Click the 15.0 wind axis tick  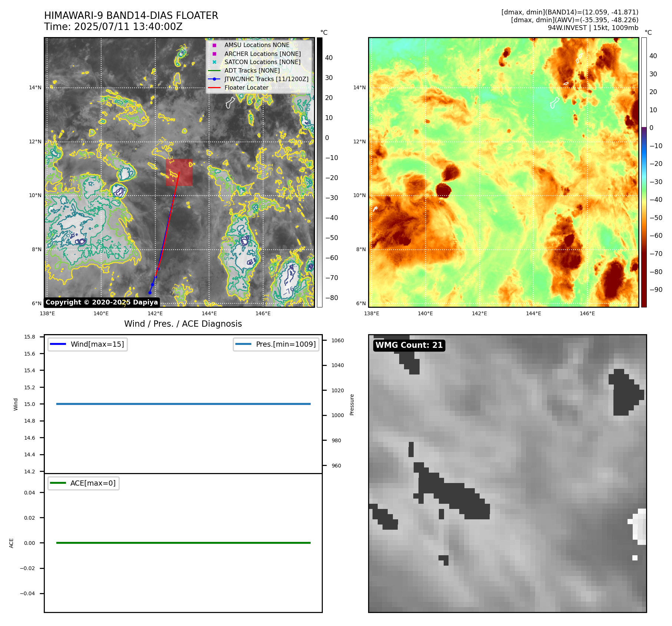pyautogui.click(x=30, y=404)
